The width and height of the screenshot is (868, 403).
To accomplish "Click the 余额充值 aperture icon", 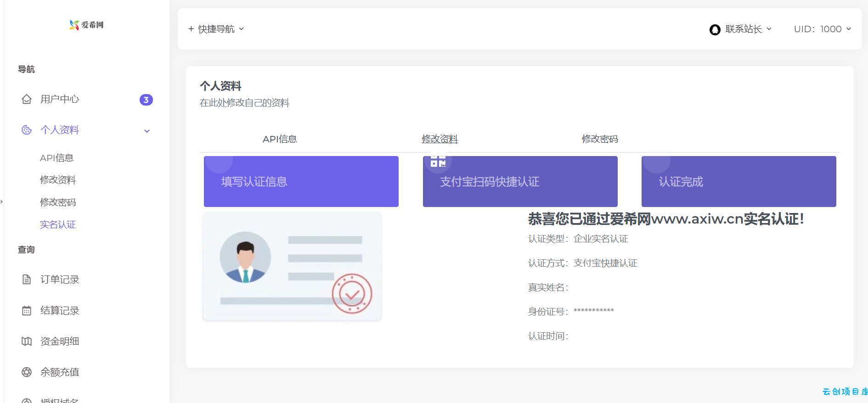I will pyautogui.click(x=27, y=372).
